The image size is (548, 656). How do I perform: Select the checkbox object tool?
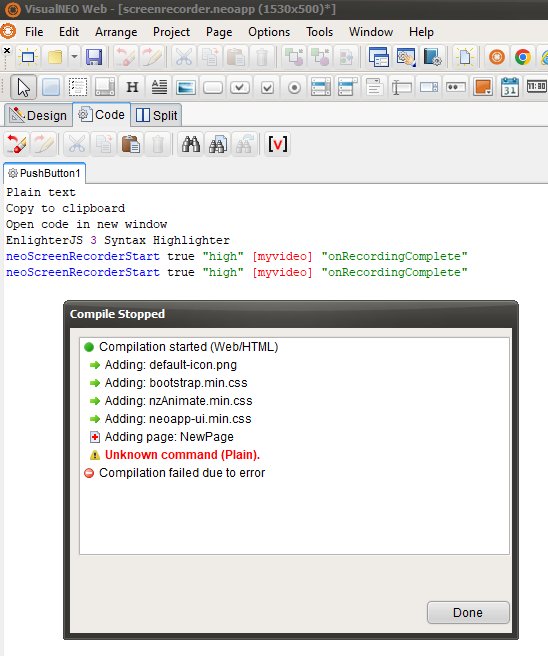267,87
